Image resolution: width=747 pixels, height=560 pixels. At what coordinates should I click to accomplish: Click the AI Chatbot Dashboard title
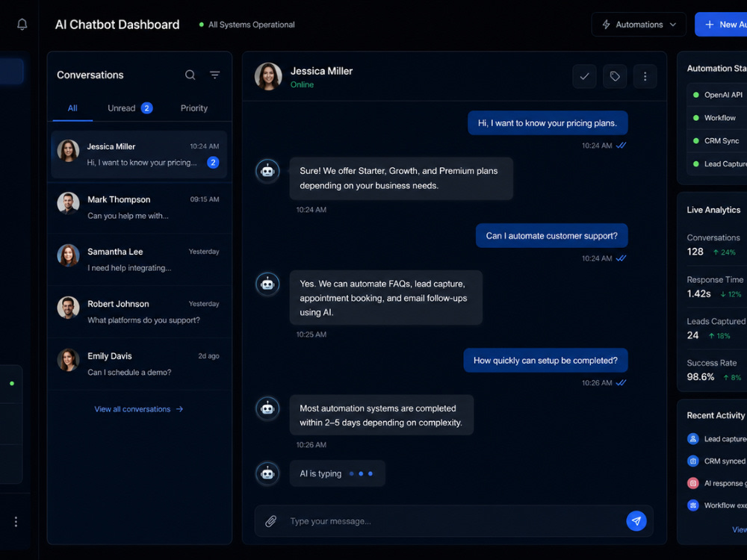[117, 25]
